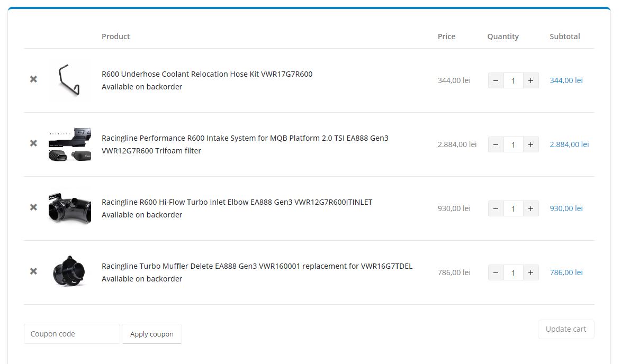Screen dimensions: 621x364
Task: Click the Coupon code input field
Action: 71,334
